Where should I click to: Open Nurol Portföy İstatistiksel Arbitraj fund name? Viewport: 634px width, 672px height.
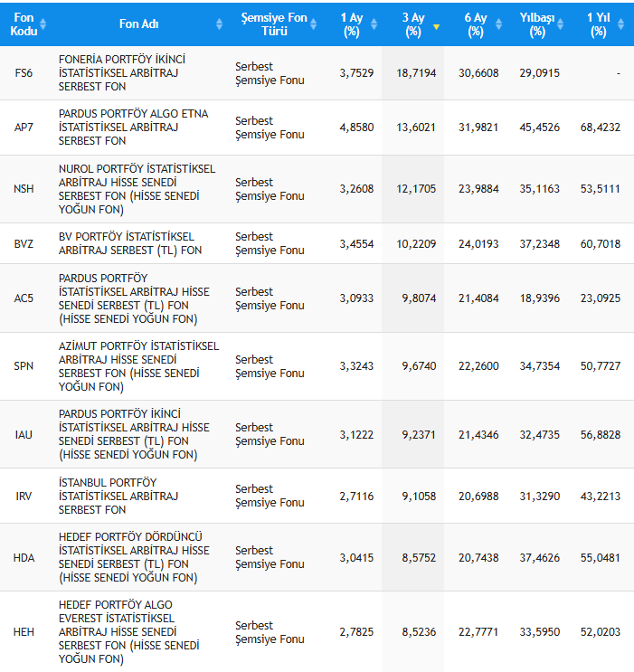[137, 189]
